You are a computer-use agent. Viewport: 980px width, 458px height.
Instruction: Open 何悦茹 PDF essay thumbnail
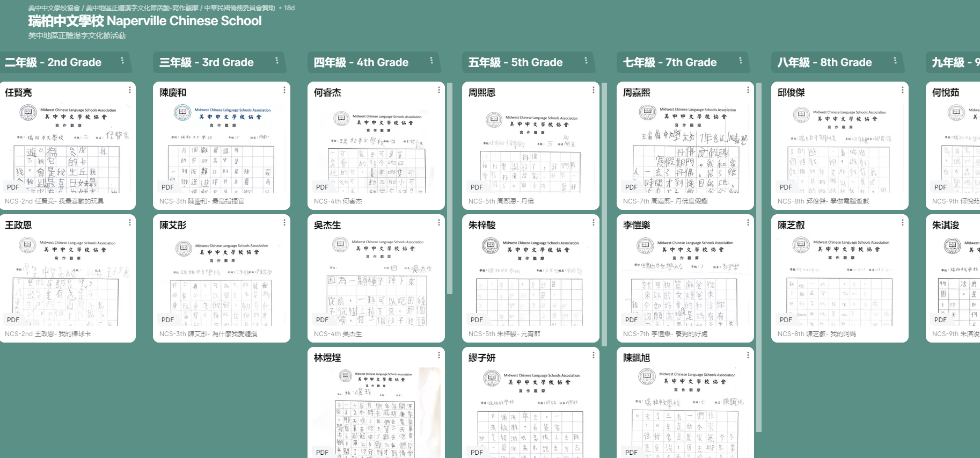pyautogui.click(x=955, y=147)
